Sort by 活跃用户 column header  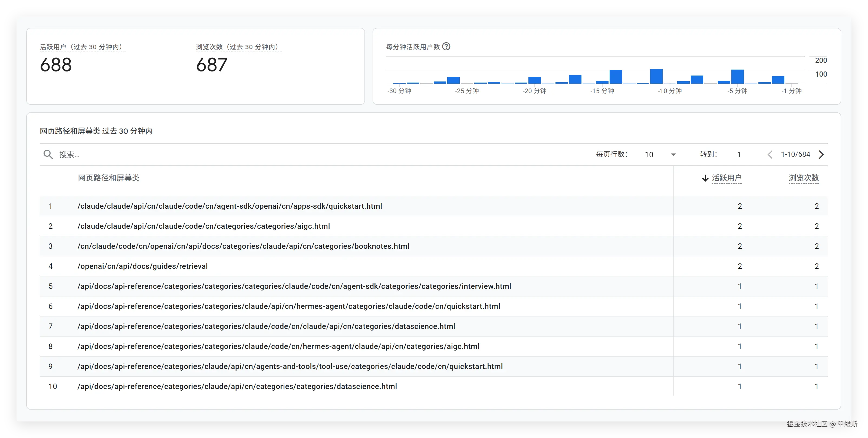pos(726,178)
